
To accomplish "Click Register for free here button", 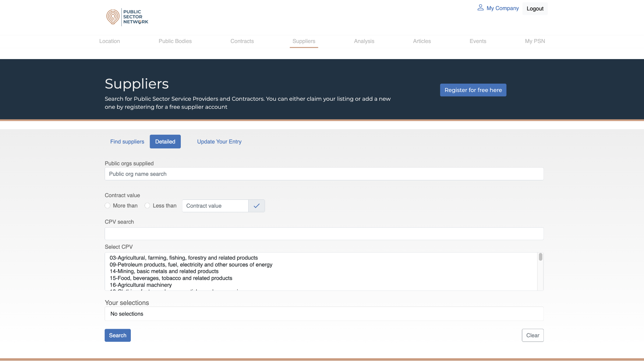I will tap(473, 90).
